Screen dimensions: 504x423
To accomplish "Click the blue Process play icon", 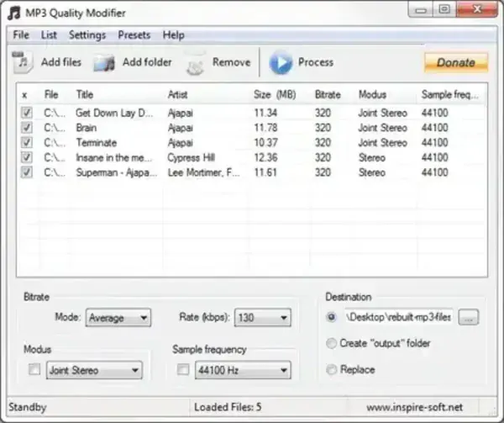I will pos(281,62).
